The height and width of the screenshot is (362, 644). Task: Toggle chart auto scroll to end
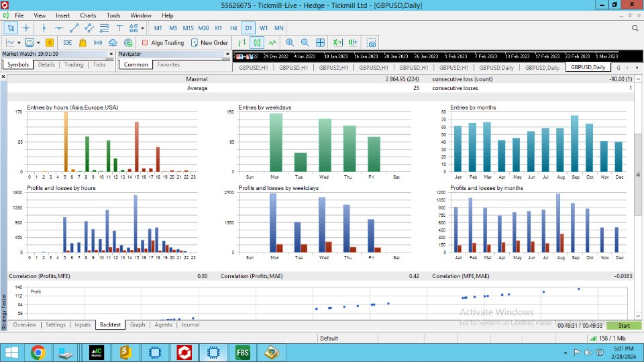tap(337, 43)
